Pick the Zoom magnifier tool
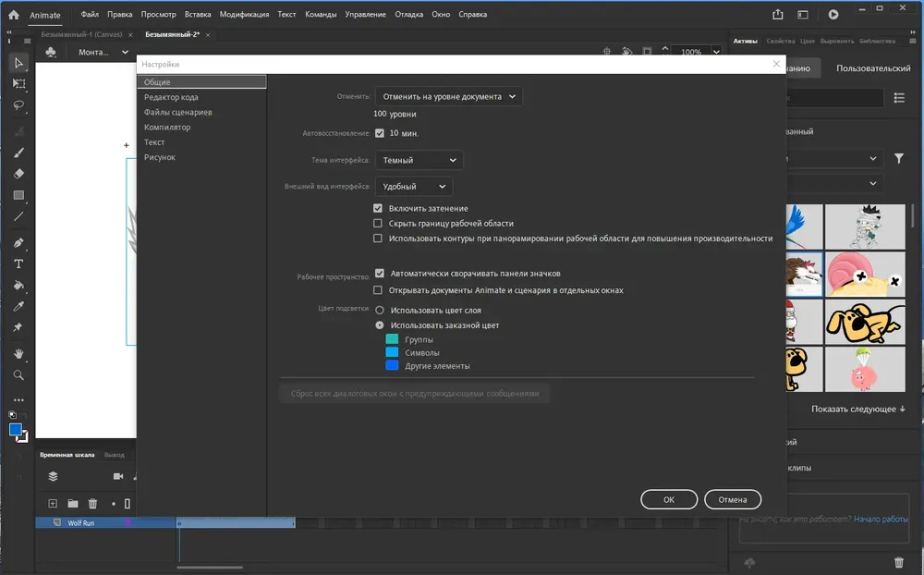The width and height of the screenshot is (924, 575). [18, 375]
